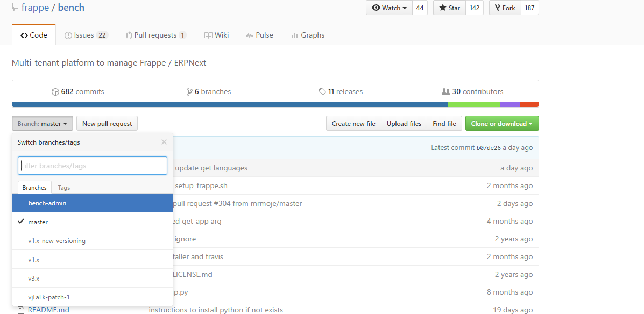Screen dimensions: 644x314
Task: Click the orange-red segment of the language bar
Action: 529,105
